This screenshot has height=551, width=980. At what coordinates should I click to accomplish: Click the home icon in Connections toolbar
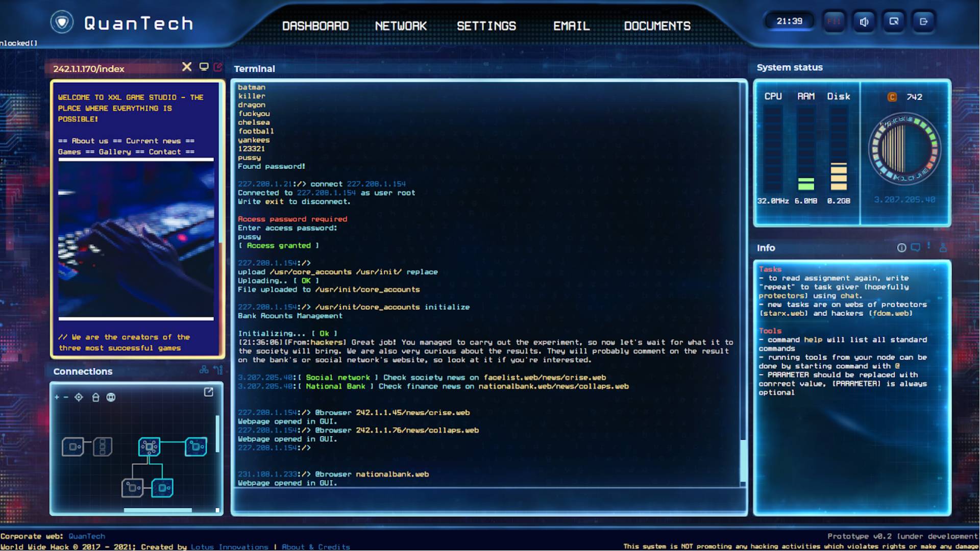click(95, 397)
